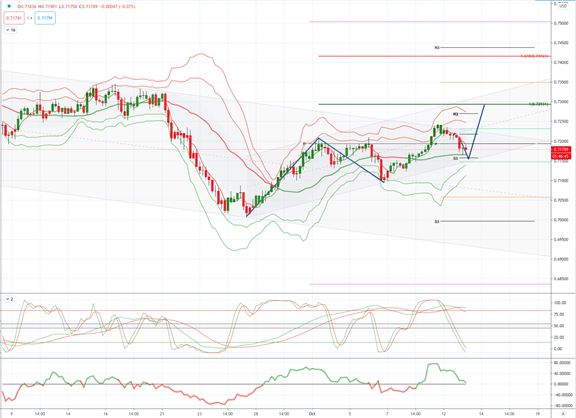Select the upper pink horizontal line
The image size is (576, 418).
point(430,22)
